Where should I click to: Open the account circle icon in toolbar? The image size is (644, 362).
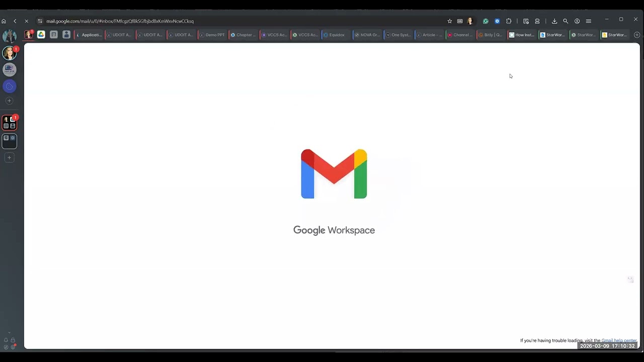coord(577,21)
